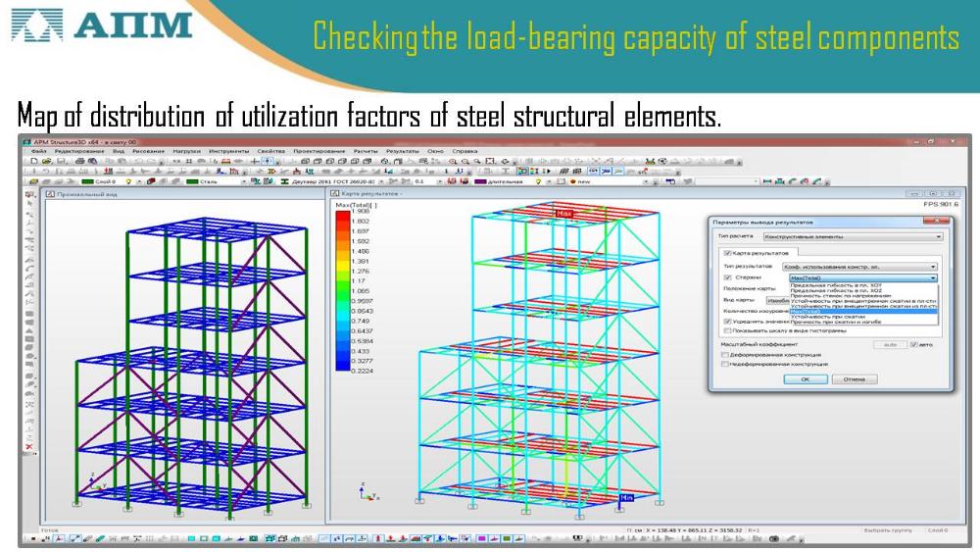Open the Нагрузки menu
Viewport: 980px width, 552px height.
click(x=186, y=151)
